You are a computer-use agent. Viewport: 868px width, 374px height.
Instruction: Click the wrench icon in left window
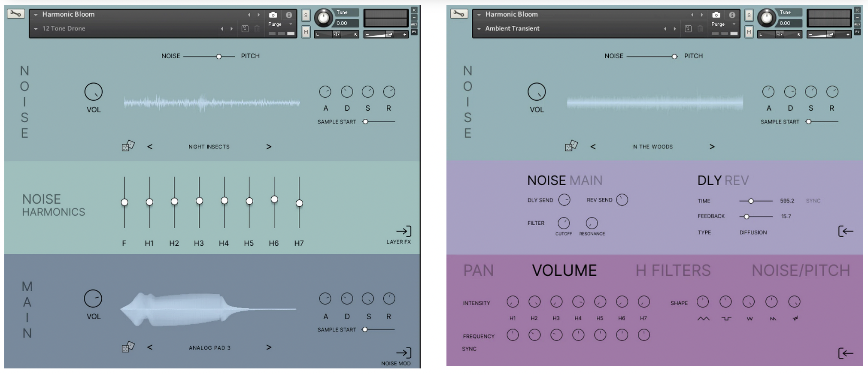pos(15,14)
